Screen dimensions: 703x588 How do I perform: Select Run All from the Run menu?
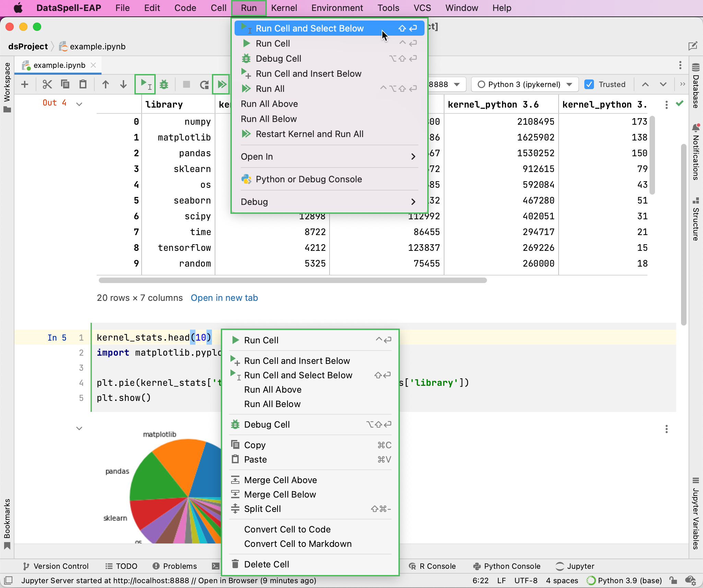270,89
